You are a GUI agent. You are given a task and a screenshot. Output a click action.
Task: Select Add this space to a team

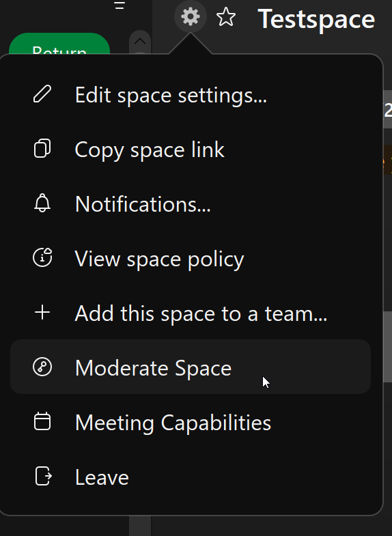click(191, 313)
